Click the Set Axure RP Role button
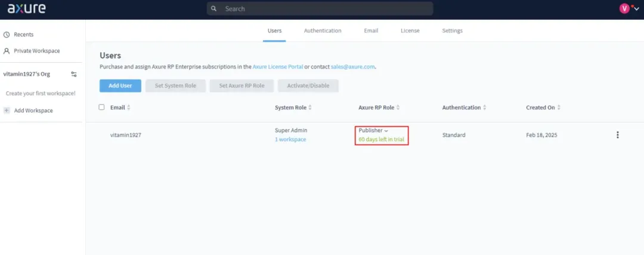Image resolution: width=644 pixels, height=255 pixels. coord(241,86)
